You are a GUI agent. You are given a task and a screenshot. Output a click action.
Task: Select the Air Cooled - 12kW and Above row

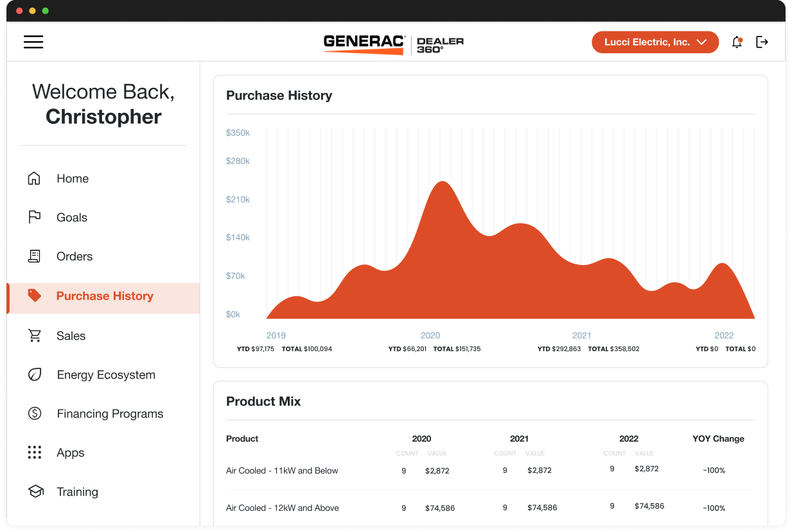pos(281,508)
